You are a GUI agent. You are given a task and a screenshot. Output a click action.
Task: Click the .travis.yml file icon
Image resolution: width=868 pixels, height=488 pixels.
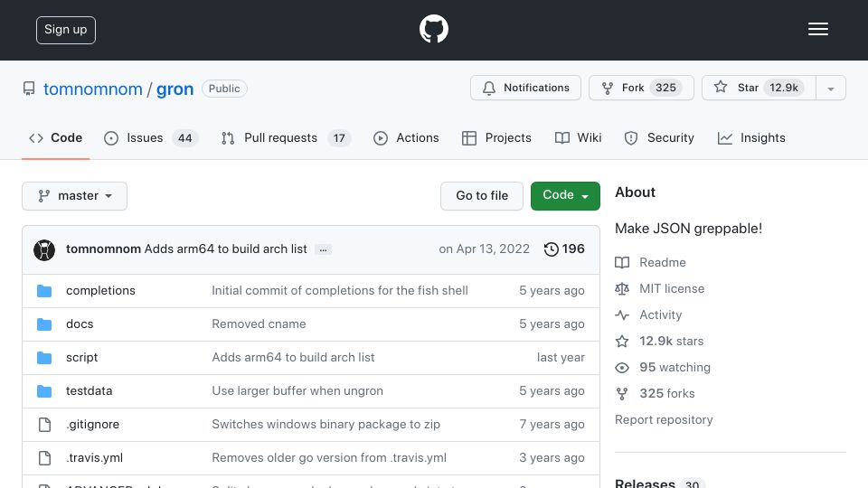pos(44,458)
